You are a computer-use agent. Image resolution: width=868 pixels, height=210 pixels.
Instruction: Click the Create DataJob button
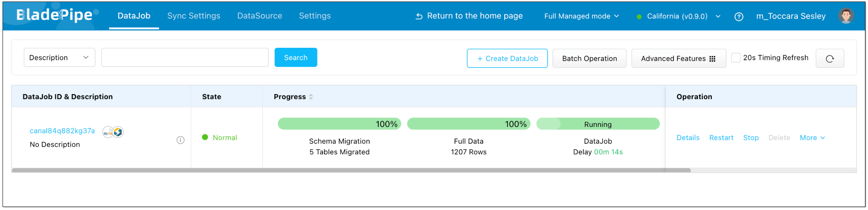(507, 59)
